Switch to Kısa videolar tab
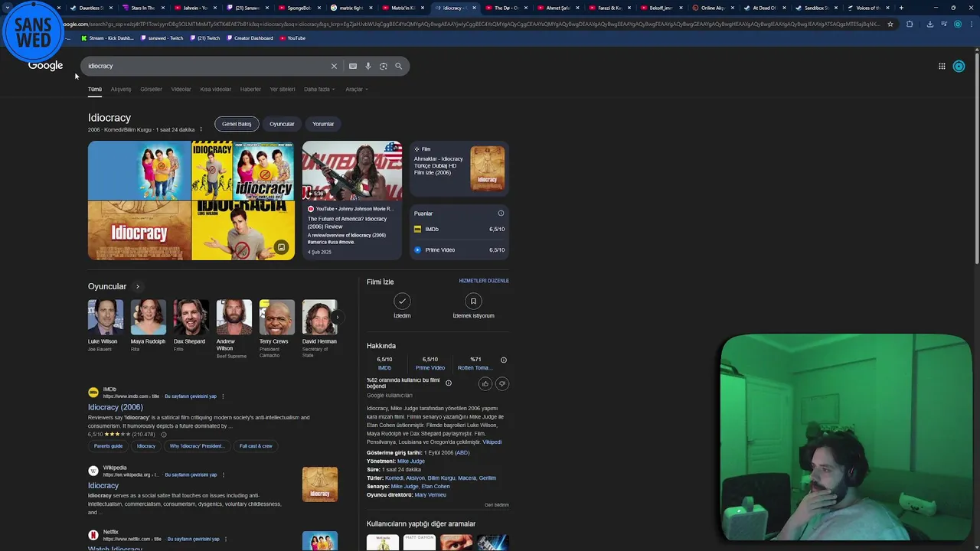This screenshot has height=551, width=980. click(215, 90)
